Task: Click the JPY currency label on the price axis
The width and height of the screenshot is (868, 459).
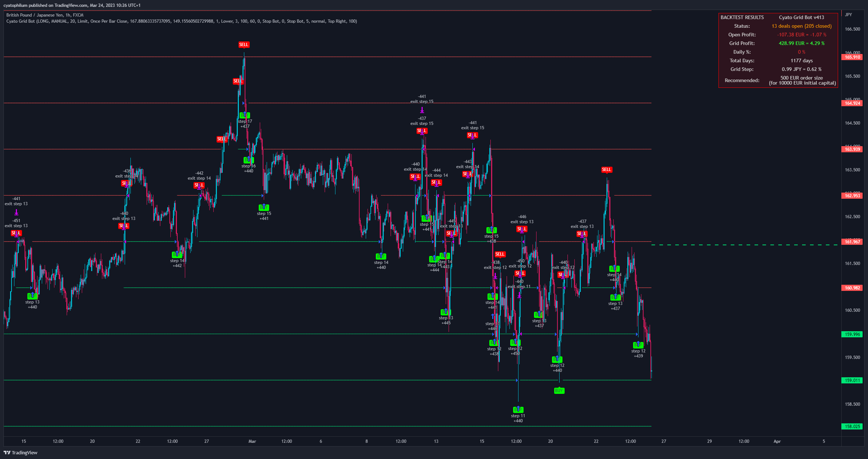Action: pyautogui.click(x=849, y=15)
